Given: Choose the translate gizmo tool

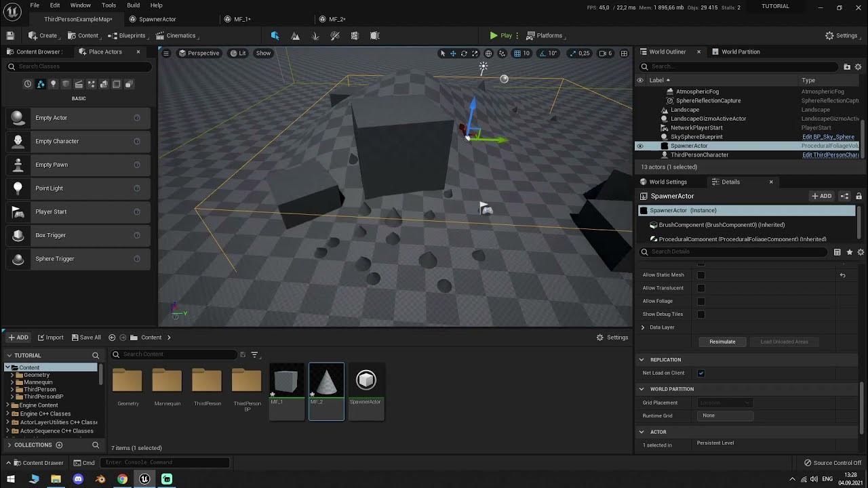Looking at the screenshot, I should click(453, 53).
